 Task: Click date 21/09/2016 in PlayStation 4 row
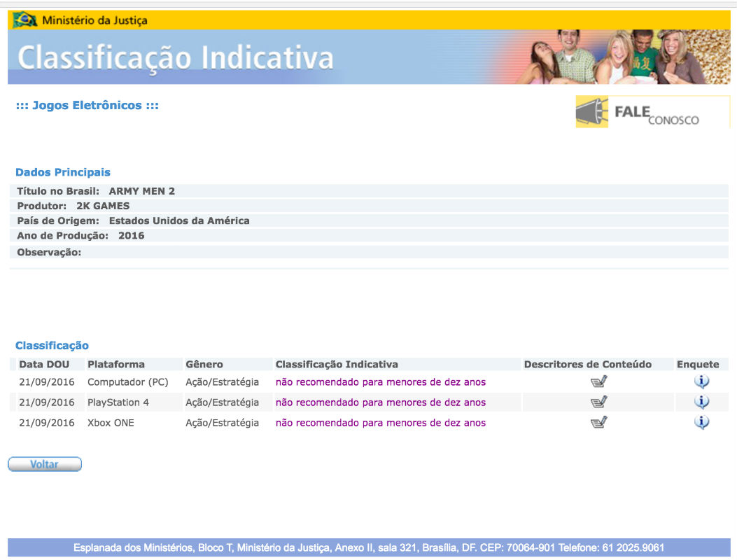tap(46, 402)
